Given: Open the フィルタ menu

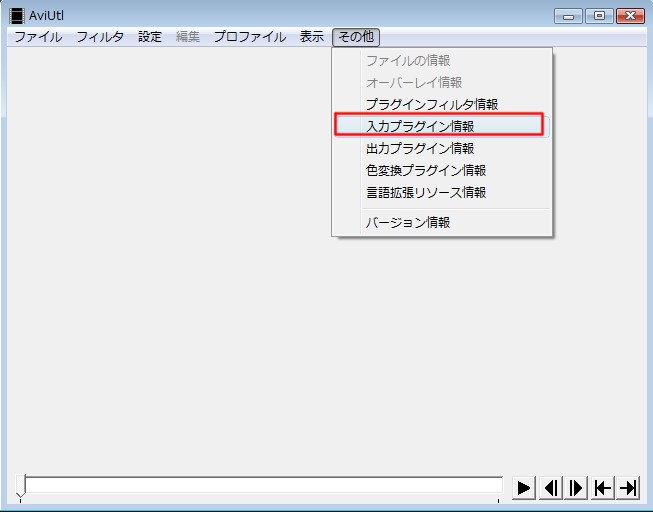Looking at the screenshot, I should coord(100,37).
